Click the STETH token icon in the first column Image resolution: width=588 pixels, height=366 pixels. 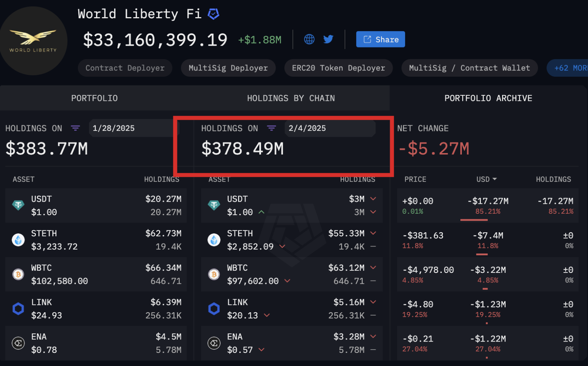(x=18, y=240)
